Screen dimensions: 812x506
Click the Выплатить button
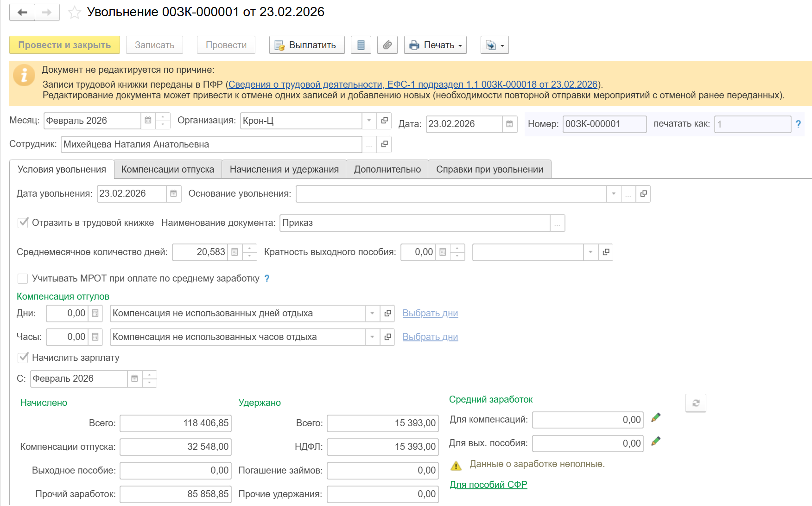(306, 45)
